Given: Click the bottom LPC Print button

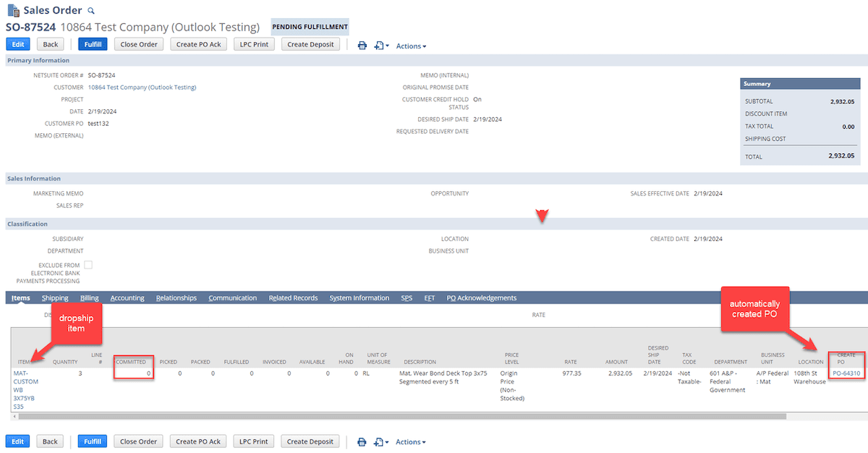Looking at the screenshot, I should pyautogui.click(x=254, y=441).
